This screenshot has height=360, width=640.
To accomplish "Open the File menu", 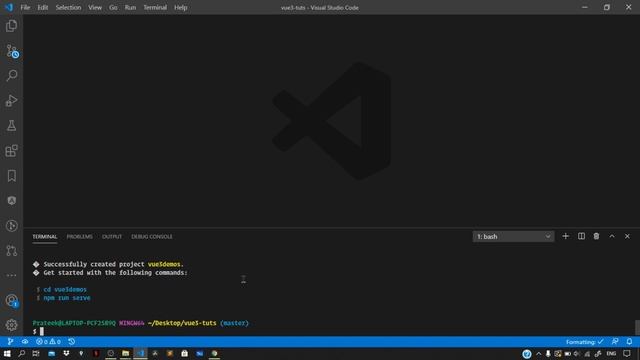I will pos(25,7).
